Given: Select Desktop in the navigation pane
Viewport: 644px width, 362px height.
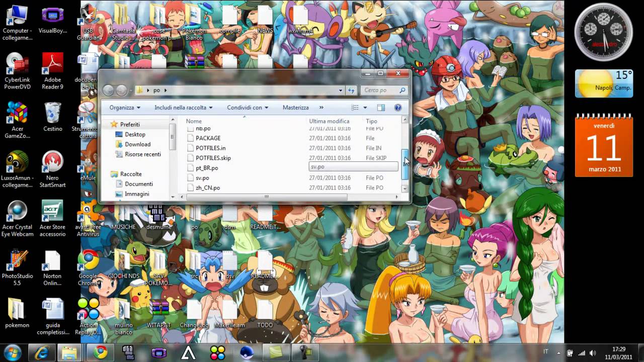Looking at the screenshot, I should [x=135, y=134].
